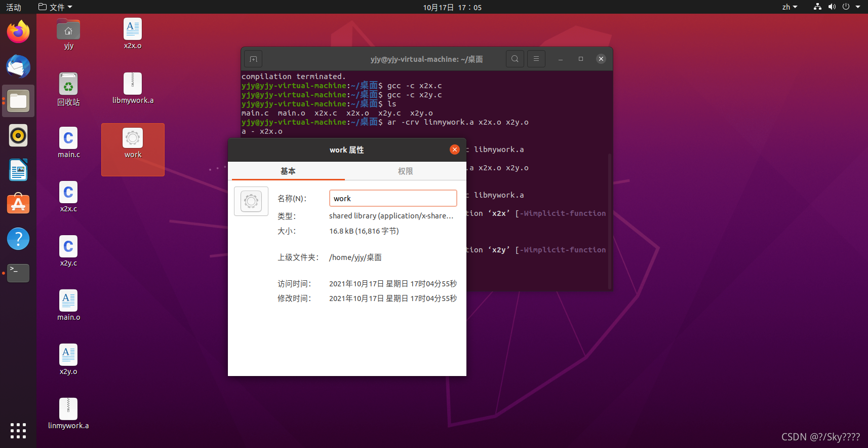The width and height of the screenshot is (868, 448).
Task: Launch Thunderbird mail from the dock
Action: (x=18, y=66)
